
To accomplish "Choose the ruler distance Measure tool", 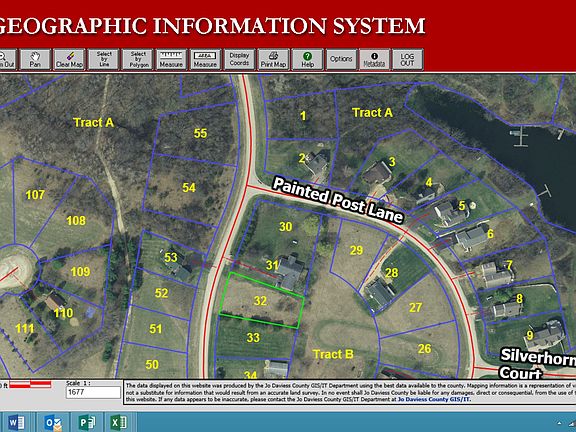I will coord(171,60).
